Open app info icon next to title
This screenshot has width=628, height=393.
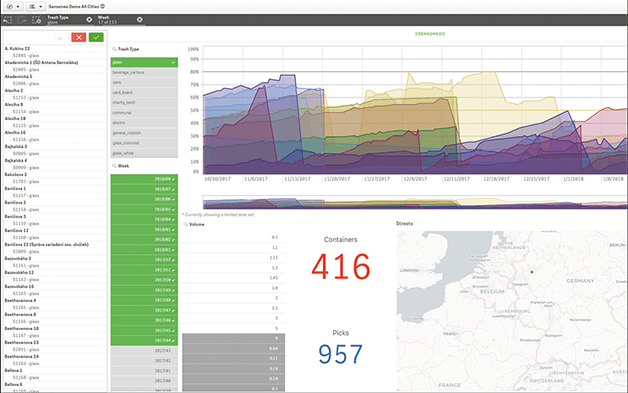pyautogui.click(x=103, y=6)
